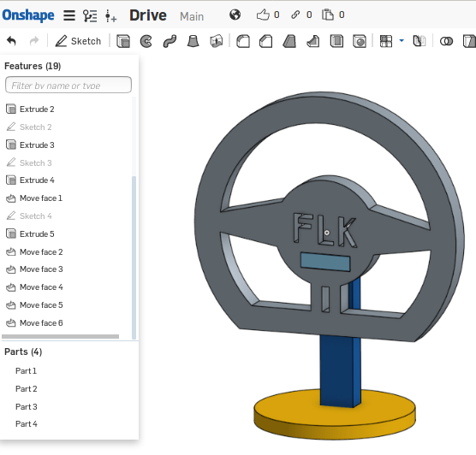Viewport: 476px width, 455px height.
Task: Click the feature list horizontal scrollbar
Action: point(61,337)
